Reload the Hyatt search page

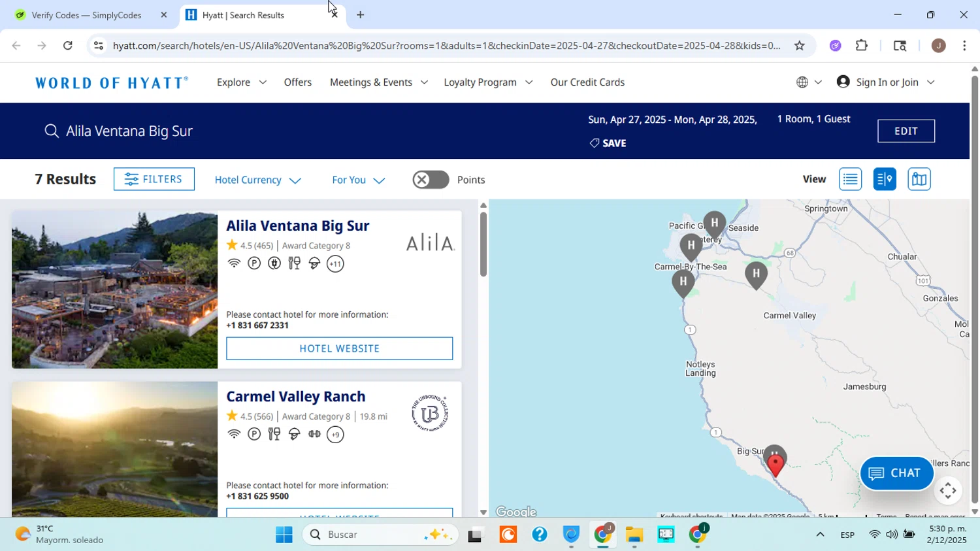[x=67, y=46]
